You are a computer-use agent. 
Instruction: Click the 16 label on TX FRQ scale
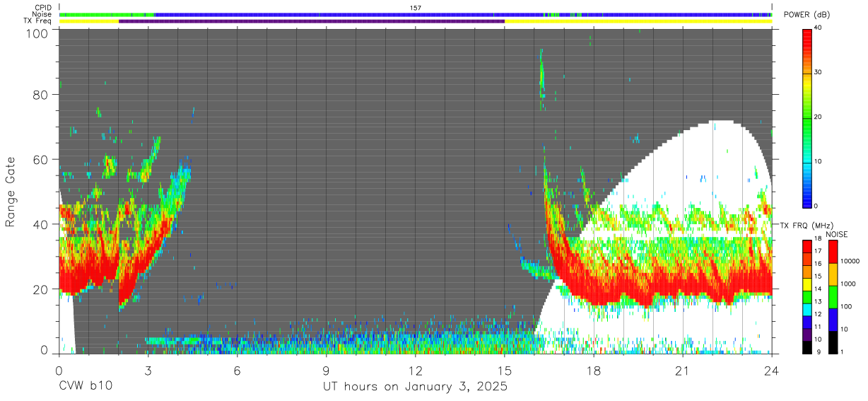pos(819,264)
